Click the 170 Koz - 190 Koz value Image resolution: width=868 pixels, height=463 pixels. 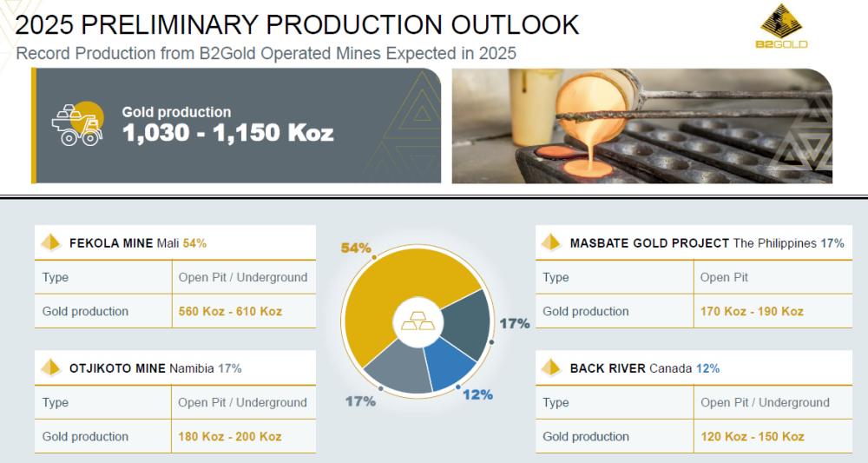click(752, 311)
